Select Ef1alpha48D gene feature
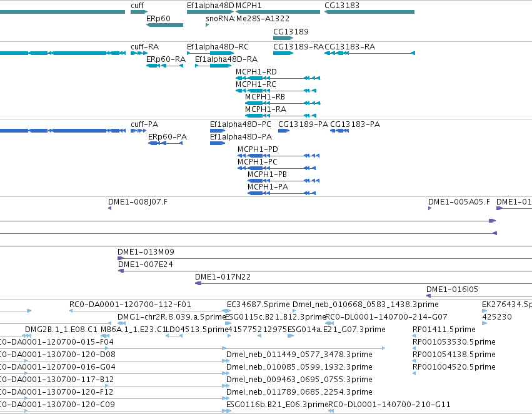This screenshot has width=532, height=414. [x=210, y=12]
